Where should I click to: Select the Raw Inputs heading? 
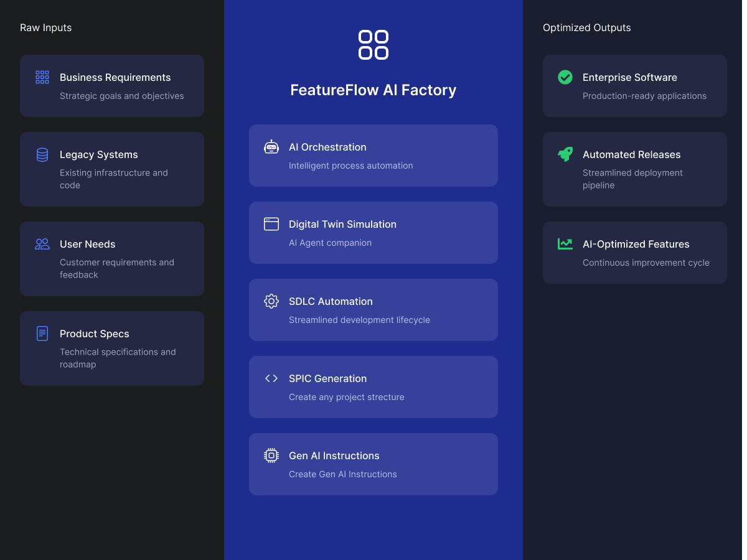point(45,27)
